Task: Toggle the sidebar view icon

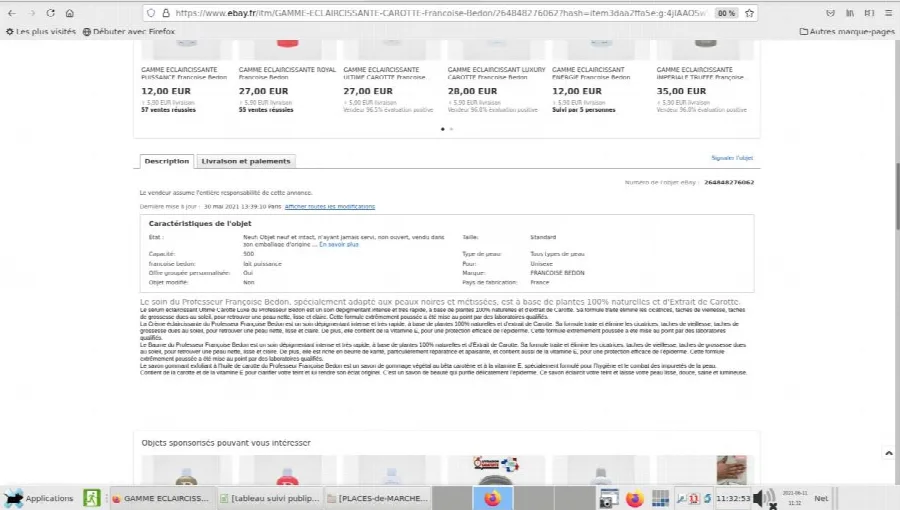Action: pos(869,13)
